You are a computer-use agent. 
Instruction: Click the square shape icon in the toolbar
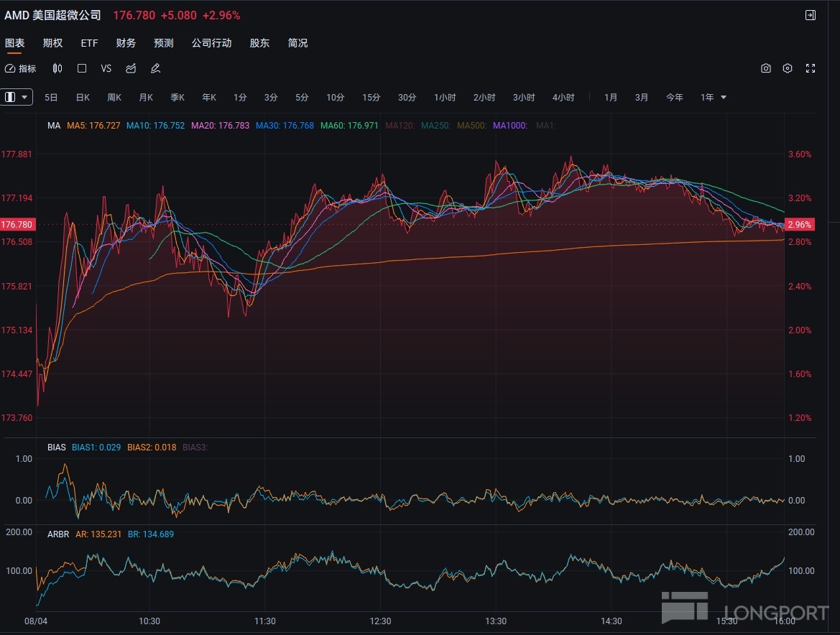point(82,68)
